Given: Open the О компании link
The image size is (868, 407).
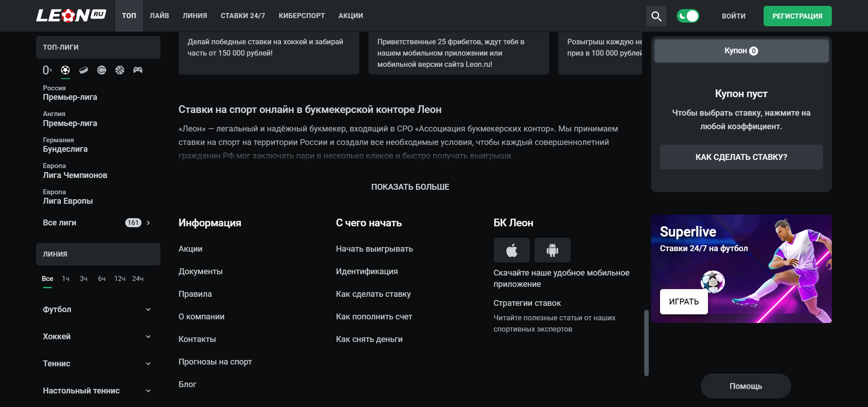Looking at the screenshot, I should 201,317.
